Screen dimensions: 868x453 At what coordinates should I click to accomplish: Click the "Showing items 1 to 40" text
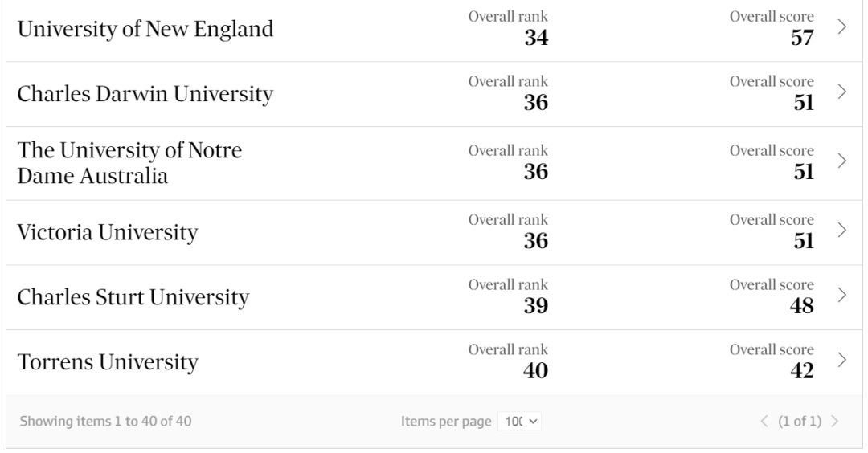pos(105,421)
